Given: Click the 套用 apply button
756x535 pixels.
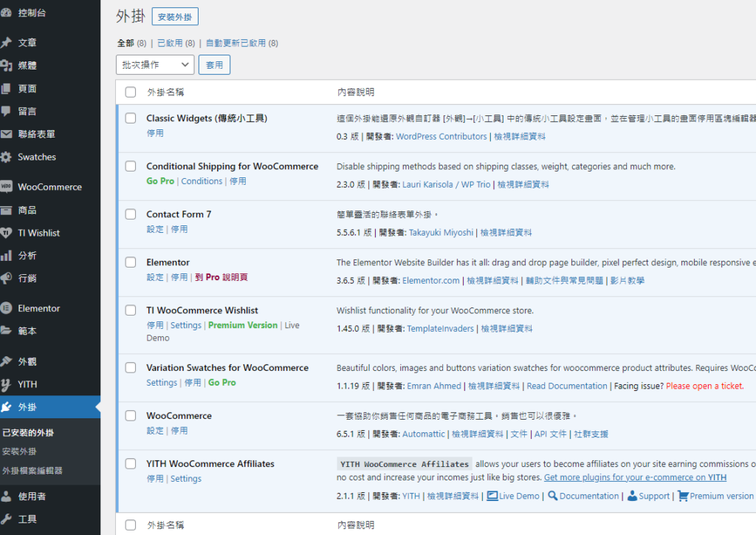Looking at the screenshot, I should pyautogui.click(x=214, y=65).
